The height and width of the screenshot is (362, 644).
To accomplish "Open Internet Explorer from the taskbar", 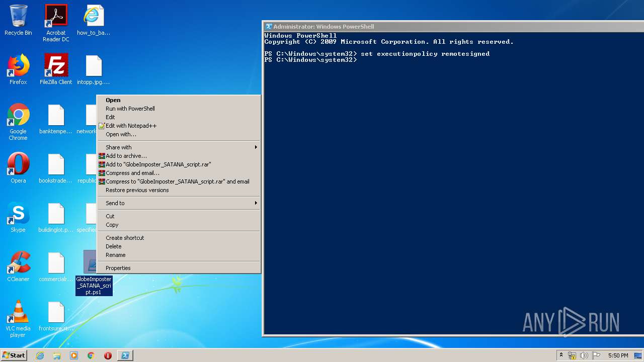I will coord(40,355).
